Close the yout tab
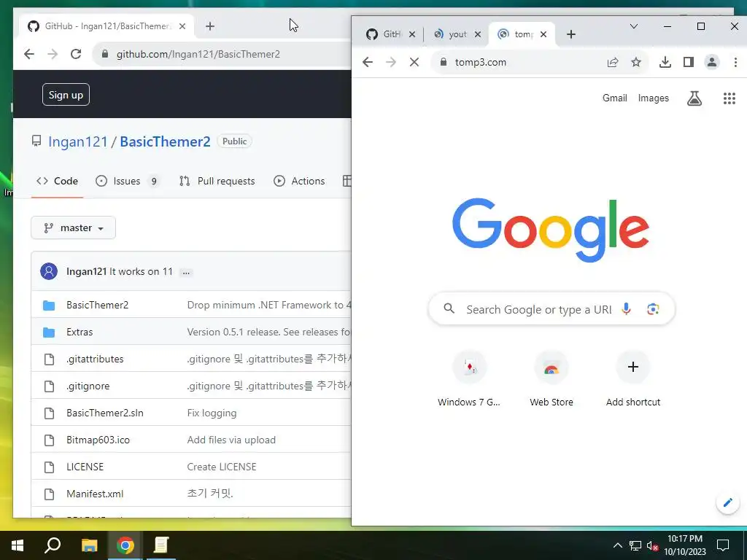747x560 pixels. coord(478,34)
